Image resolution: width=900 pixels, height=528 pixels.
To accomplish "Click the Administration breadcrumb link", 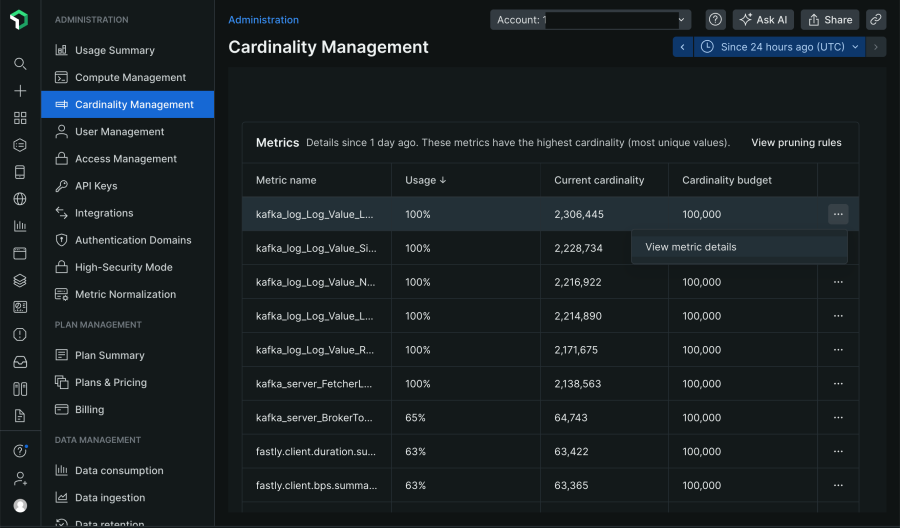I will pos(263,20).
